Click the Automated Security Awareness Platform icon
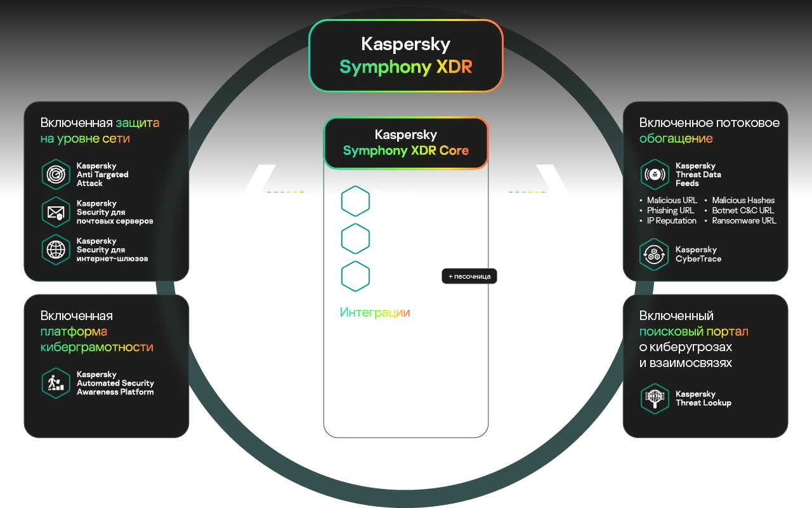This screenshot has height=508, width=812. 56,383
